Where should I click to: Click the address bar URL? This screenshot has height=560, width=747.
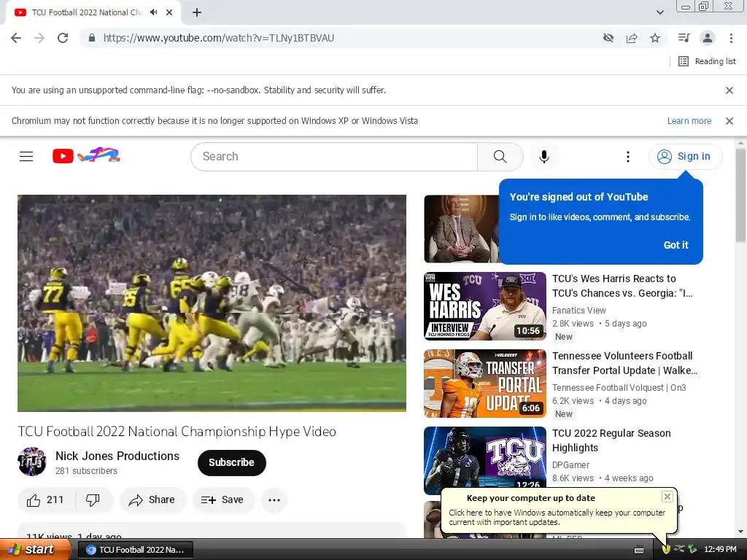(x=219, y=38)
